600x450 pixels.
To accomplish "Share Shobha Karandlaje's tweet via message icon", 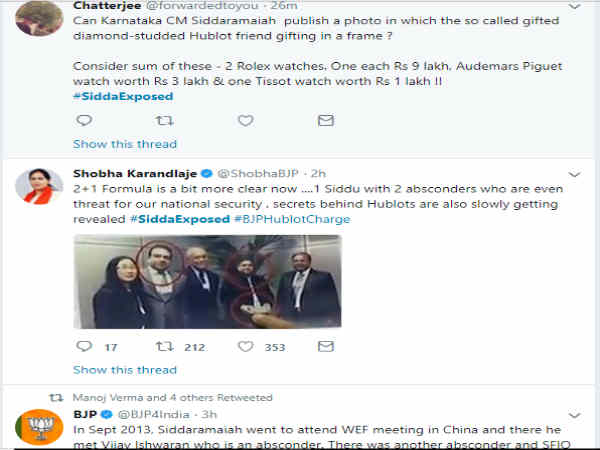I will 325,347.
